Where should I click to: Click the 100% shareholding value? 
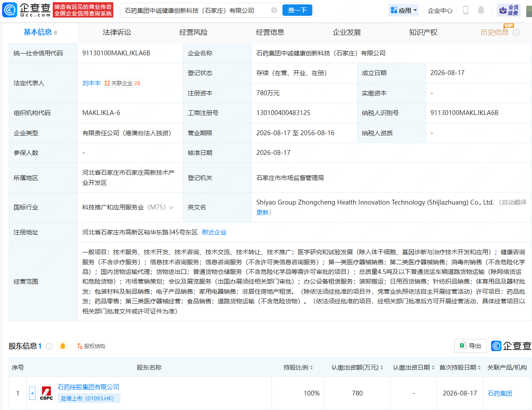[311, 393]
